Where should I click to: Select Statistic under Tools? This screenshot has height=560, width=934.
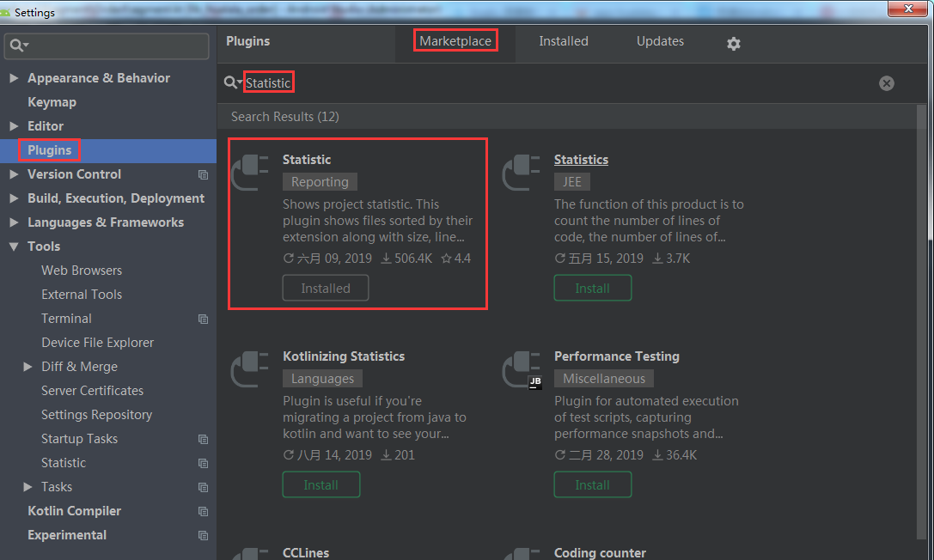pyautogui.click(x=63, y=462)
